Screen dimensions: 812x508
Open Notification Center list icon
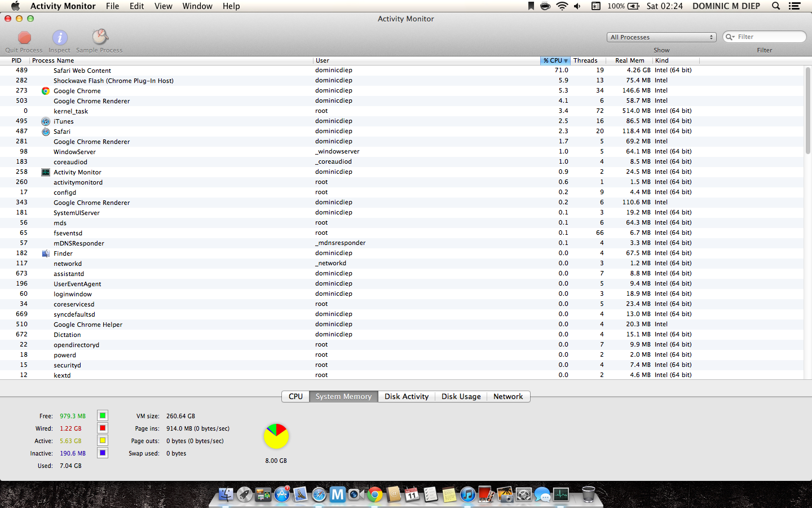pos(795,6)
